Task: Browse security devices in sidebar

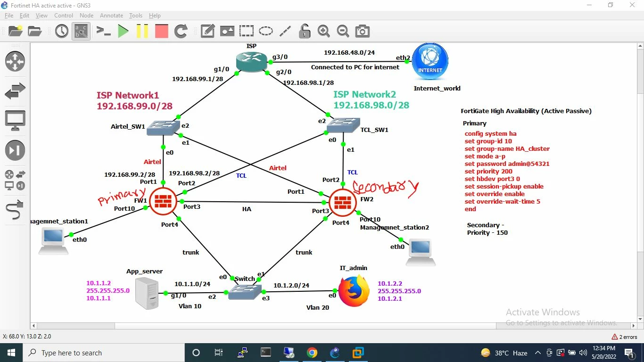Action: [x=15, y=150]
